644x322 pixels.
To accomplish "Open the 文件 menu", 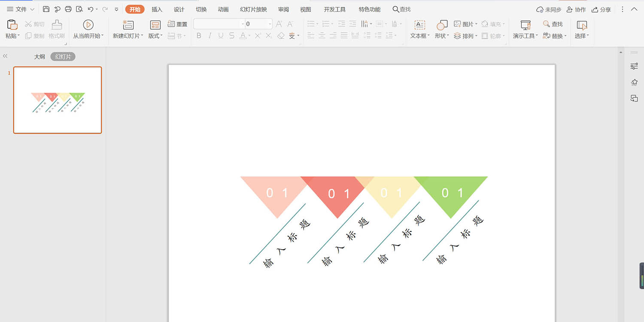I will [21, 9].
